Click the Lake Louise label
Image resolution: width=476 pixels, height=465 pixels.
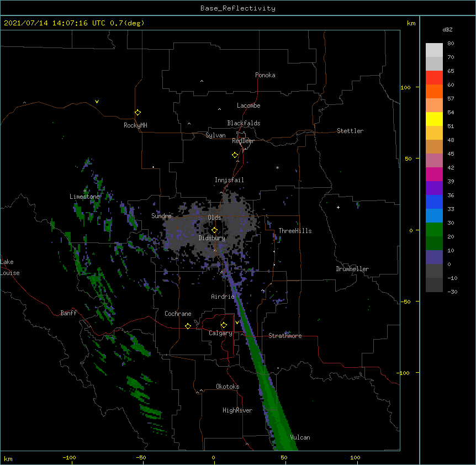(10, 267)
